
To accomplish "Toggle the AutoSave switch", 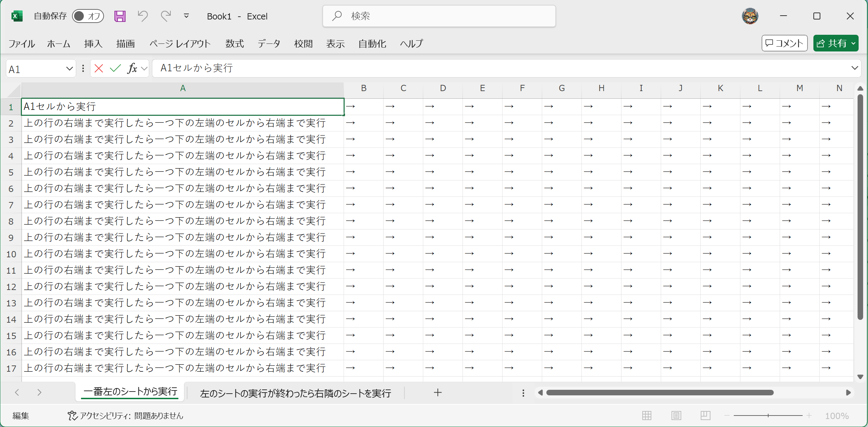I will (88, 16).
